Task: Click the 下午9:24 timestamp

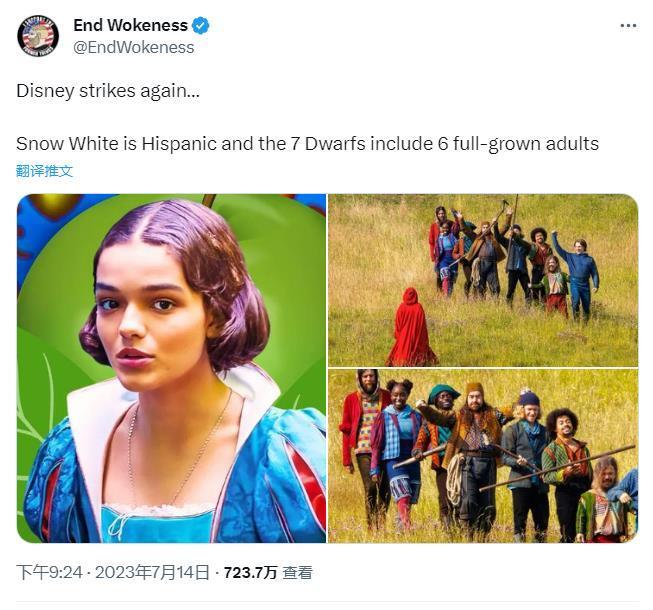Action: [x=50, y=573]
